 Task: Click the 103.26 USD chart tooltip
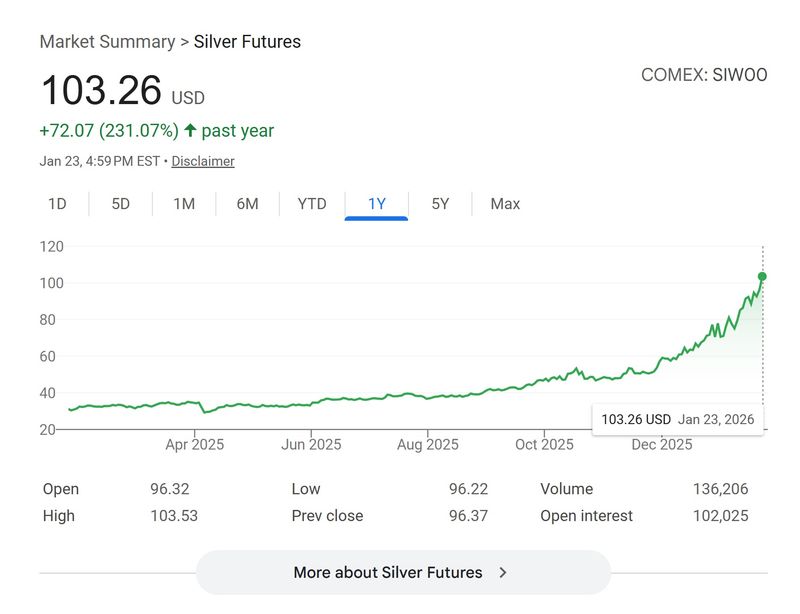coord(677,419)
